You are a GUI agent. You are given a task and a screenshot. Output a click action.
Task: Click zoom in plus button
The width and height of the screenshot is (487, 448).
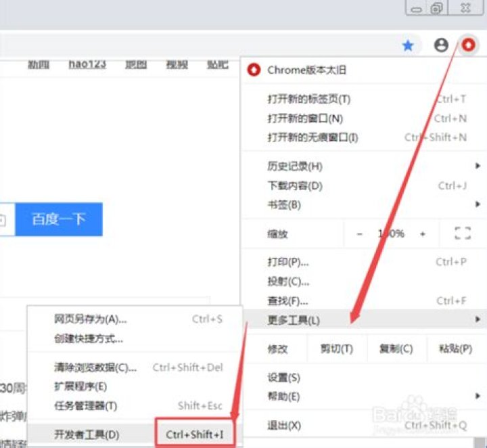click(x=423, y=233)
